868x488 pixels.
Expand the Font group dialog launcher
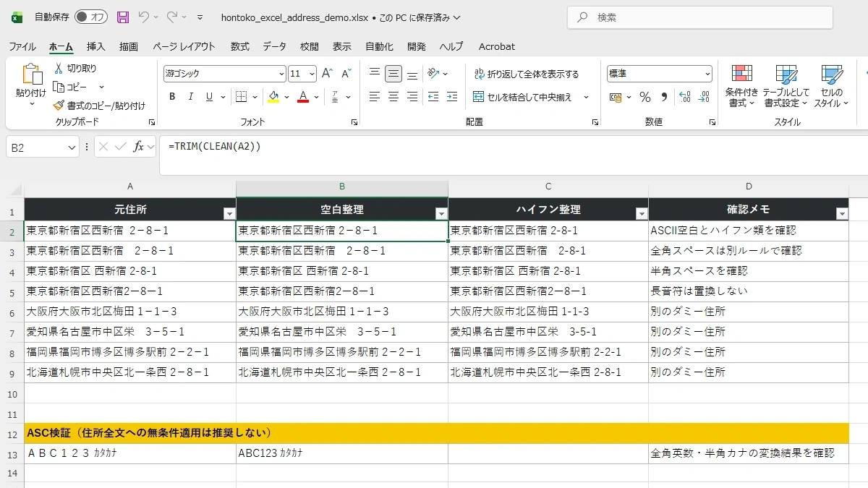pyautogui.click(x=354, y=122)
